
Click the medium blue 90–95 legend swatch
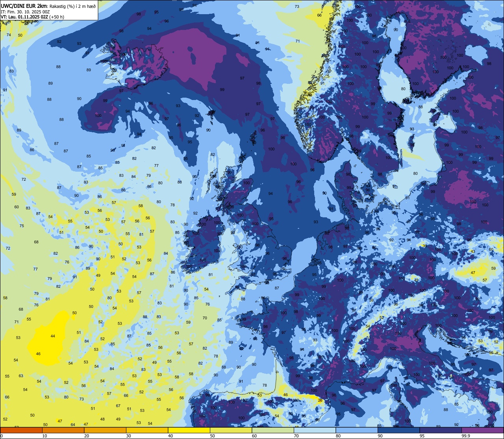[x=398, y=430]
